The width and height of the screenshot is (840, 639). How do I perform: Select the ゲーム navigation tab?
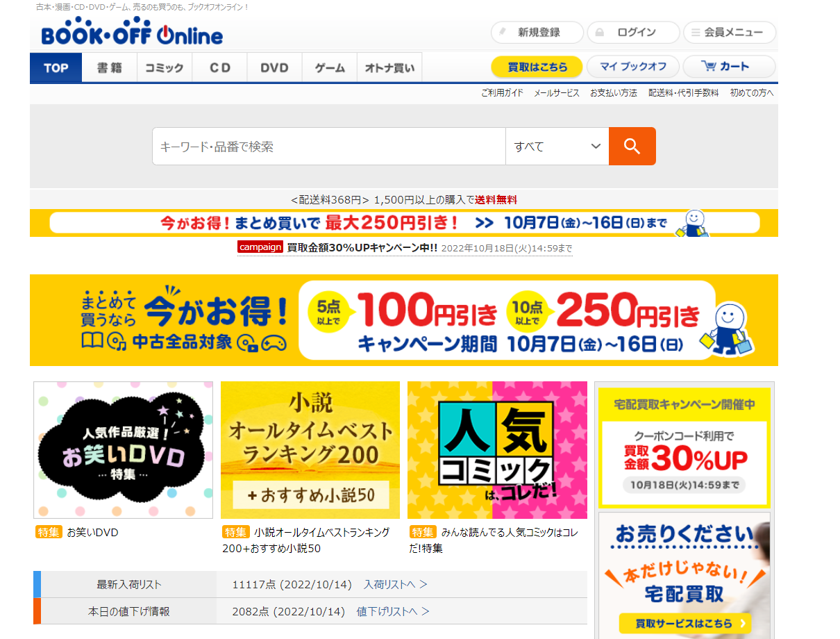[x=330, y=68]
